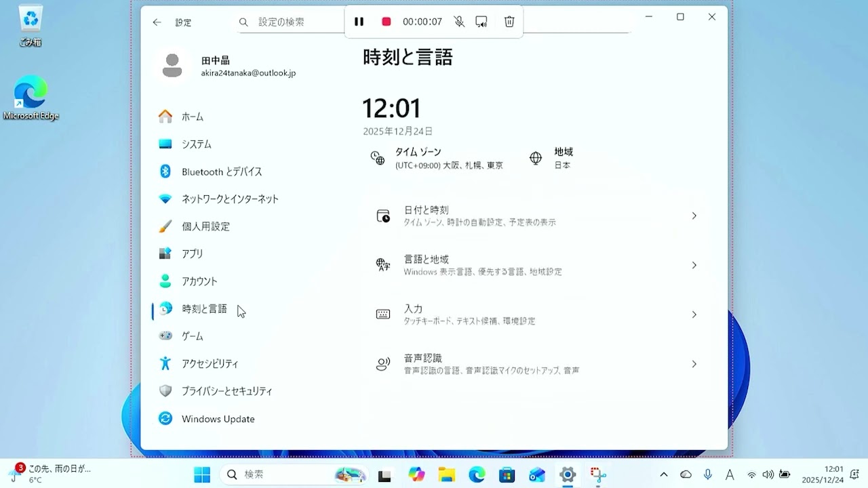
Task: Stop the recording with red button
Action: pos(387,22)
